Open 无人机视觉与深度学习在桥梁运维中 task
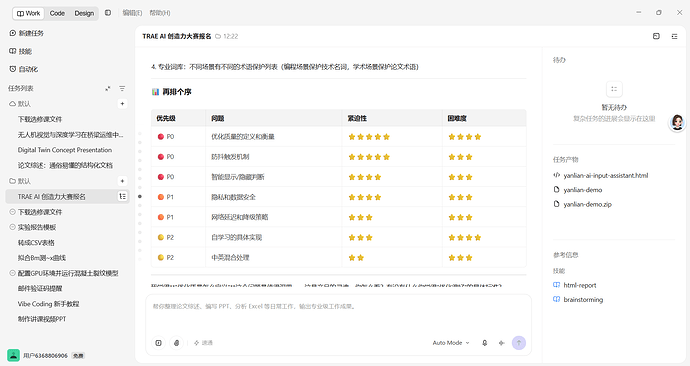This screenshot has width=690, height=366. 70,135
